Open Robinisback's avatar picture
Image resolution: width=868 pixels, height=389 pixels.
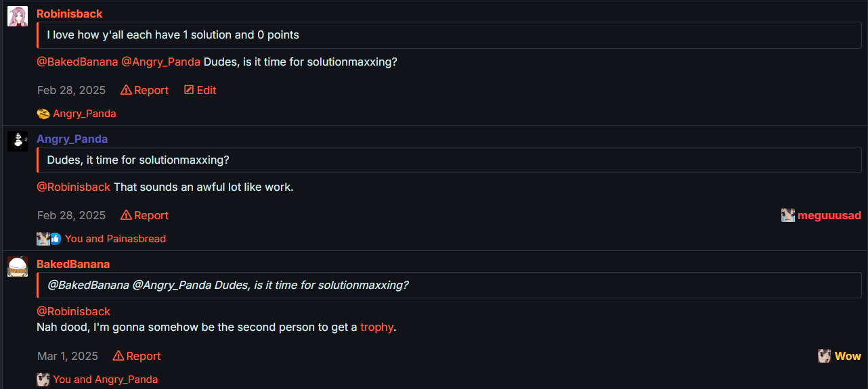pyautogui.click(x=18, y=16)
